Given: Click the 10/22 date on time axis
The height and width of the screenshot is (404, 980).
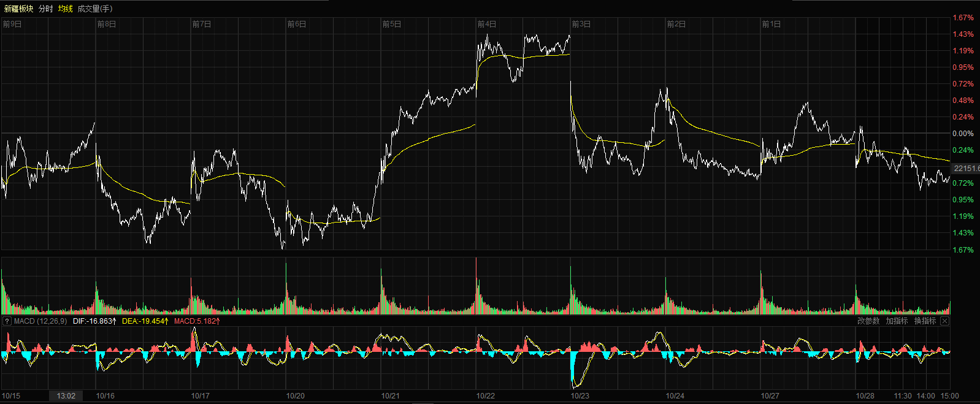Looking at the screenshot, I should (486, 396).
